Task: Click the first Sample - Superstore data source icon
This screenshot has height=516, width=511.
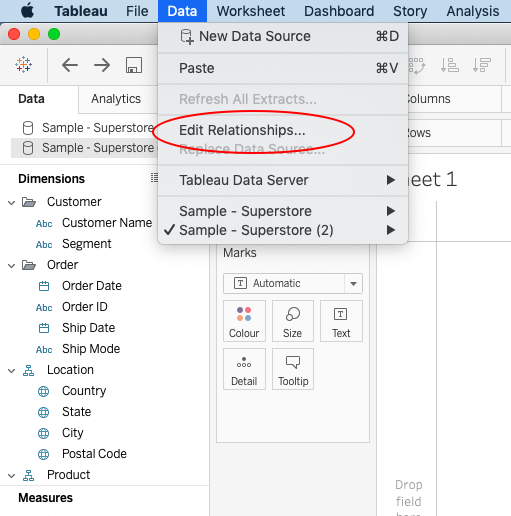Action: [28, 128]
